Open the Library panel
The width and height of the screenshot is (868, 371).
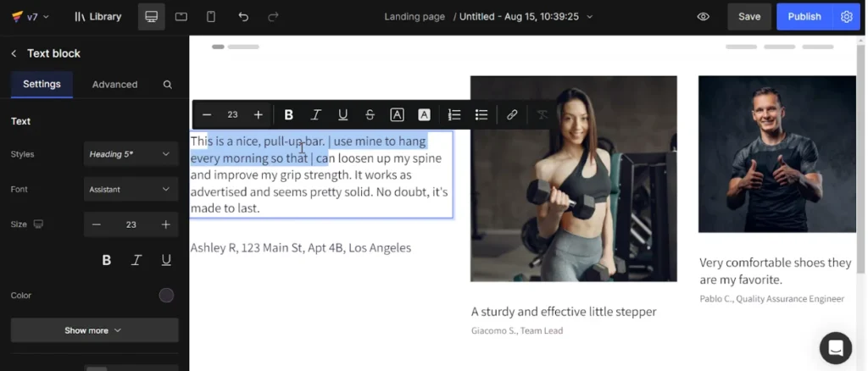(x=97, y=17)
